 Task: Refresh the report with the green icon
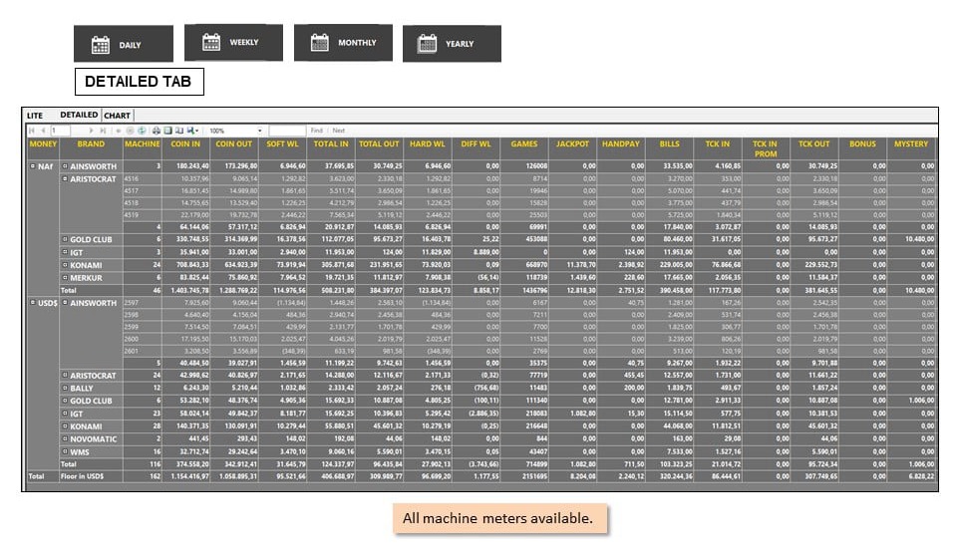pyautogui.click(x=142, y=131)
